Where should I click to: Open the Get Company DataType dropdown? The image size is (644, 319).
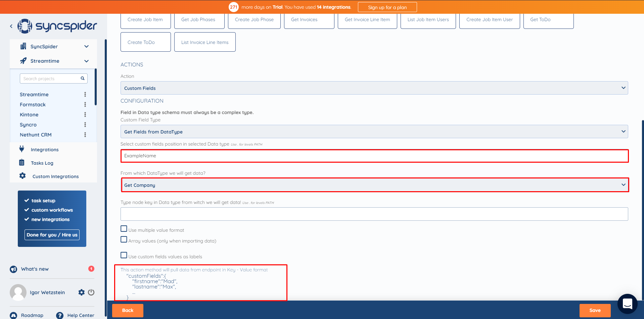pyautogui.click(x=375, y=185)
